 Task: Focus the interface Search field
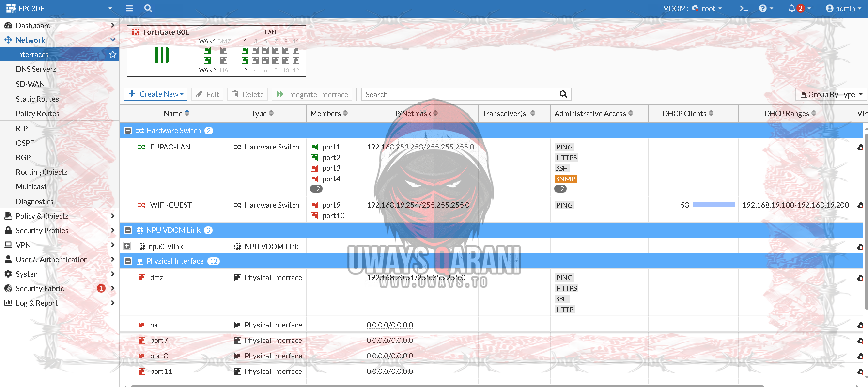458,94
